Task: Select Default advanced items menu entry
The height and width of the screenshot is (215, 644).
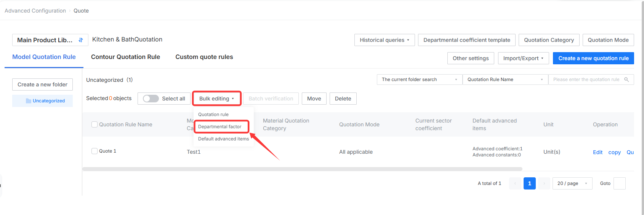Action: [223, 139]
